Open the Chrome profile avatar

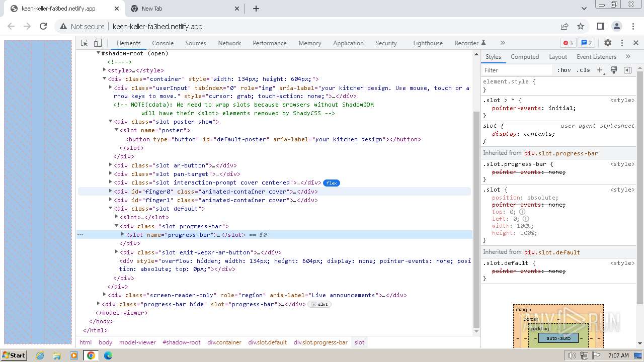[616, 26]
